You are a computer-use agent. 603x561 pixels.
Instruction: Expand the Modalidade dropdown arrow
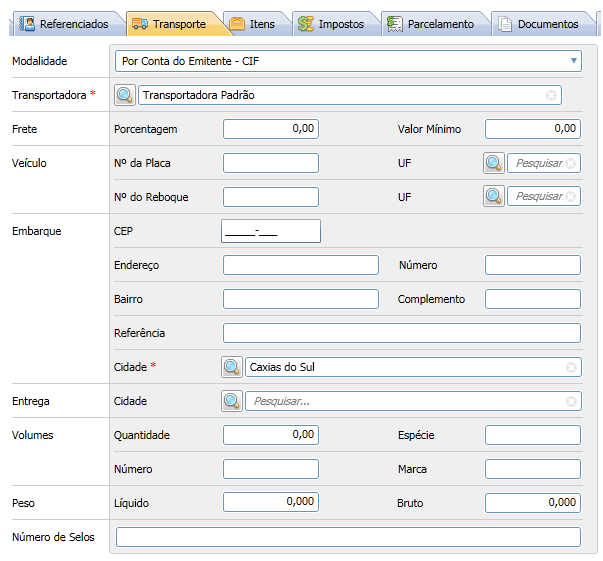point(573,61)
